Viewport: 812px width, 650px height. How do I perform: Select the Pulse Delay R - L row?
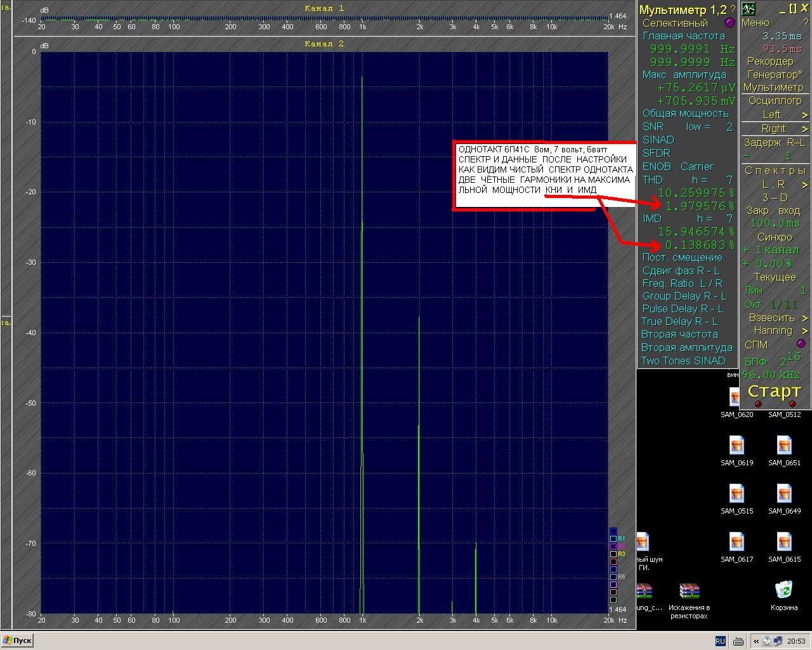point(683,309)
